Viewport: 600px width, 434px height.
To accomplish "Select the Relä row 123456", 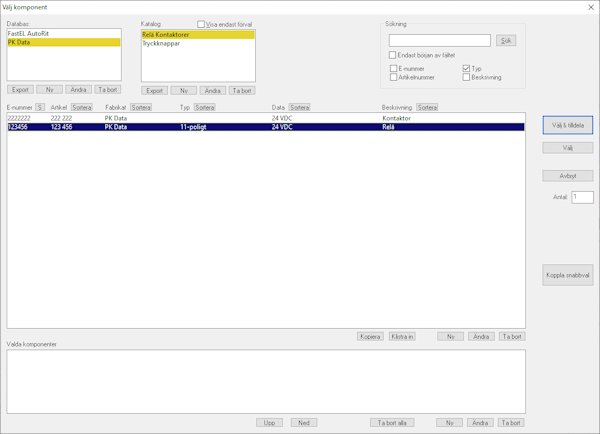I will pyautogui.click(x=266, y=127).
